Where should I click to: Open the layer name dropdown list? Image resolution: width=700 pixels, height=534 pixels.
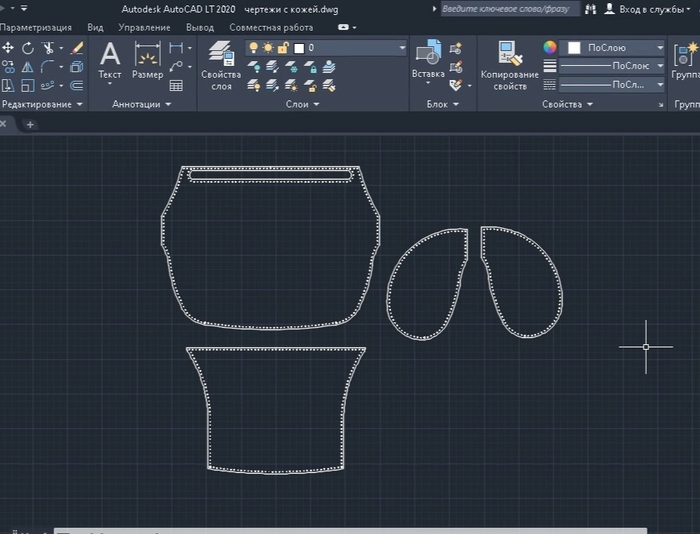point(402,48)
